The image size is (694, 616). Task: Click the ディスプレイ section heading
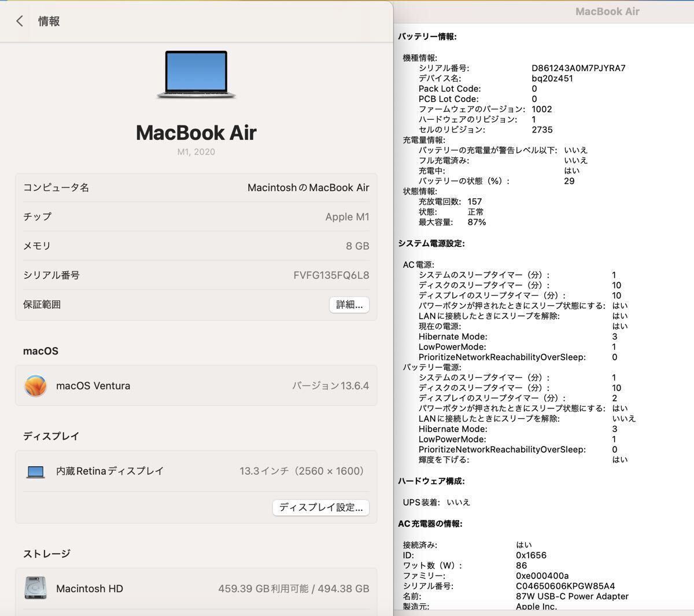(51, 436)
